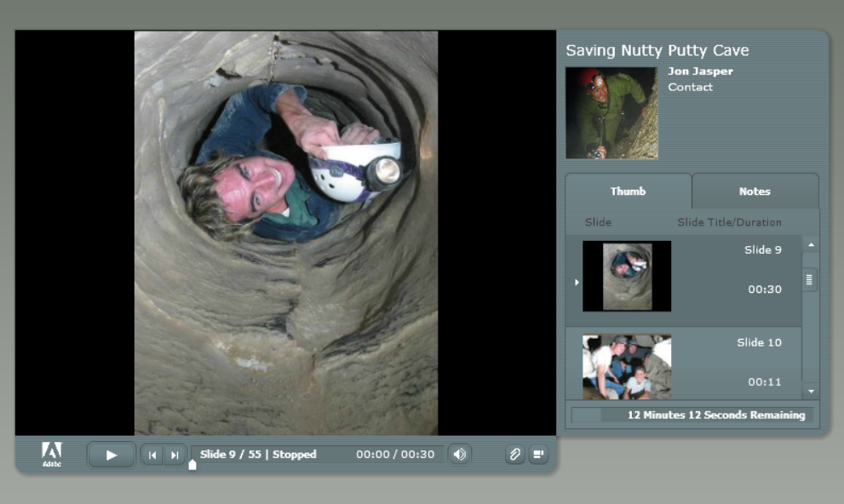Click the slide list scroll up arrow
844x504 pixels.
811,244
